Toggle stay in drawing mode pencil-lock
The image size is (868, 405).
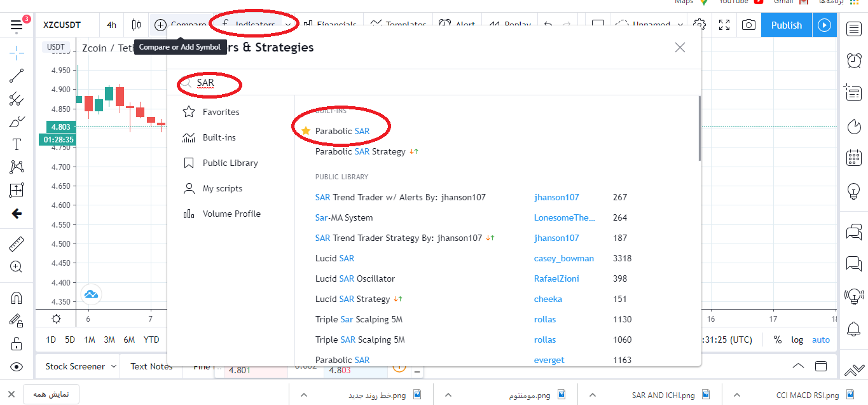(17, 320)
